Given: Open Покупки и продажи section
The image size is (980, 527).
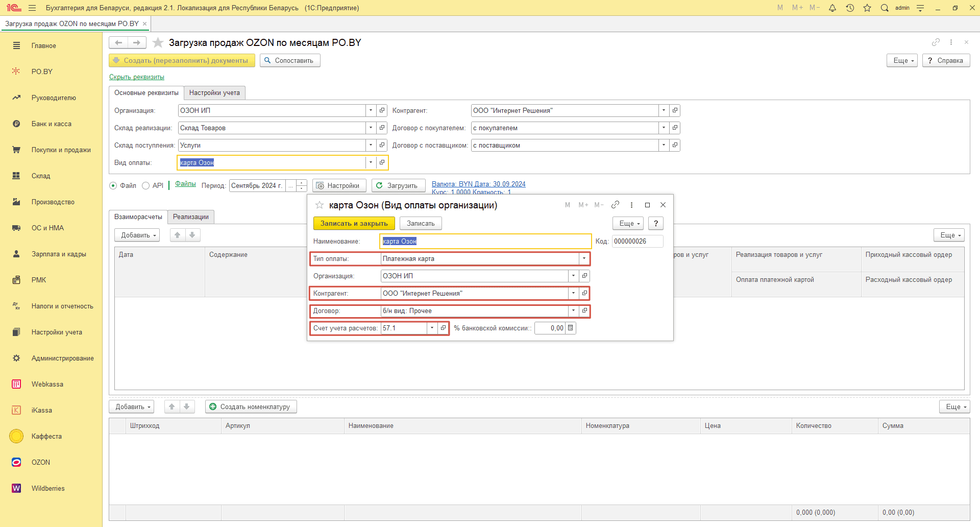Looking at the screenshot, I should click(61, 150).
